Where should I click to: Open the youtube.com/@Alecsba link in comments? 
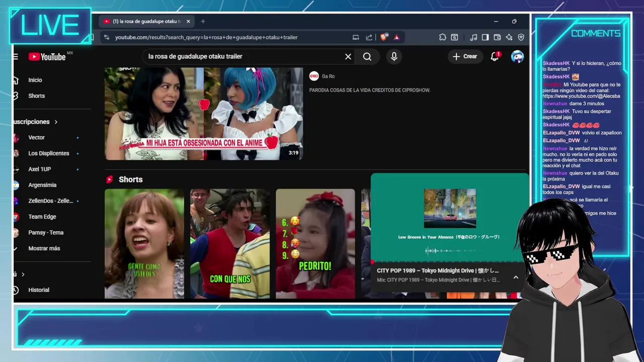coord(581,96)
